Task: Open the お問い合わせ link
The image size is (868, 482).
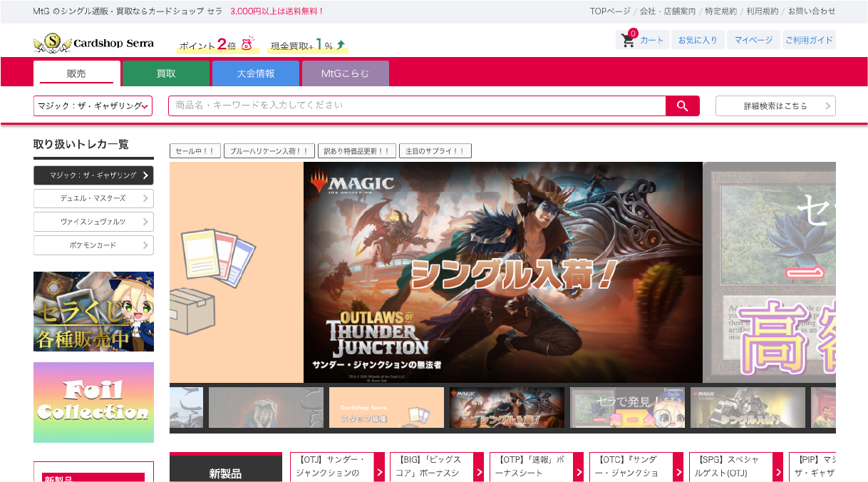Action: (812, 11)
